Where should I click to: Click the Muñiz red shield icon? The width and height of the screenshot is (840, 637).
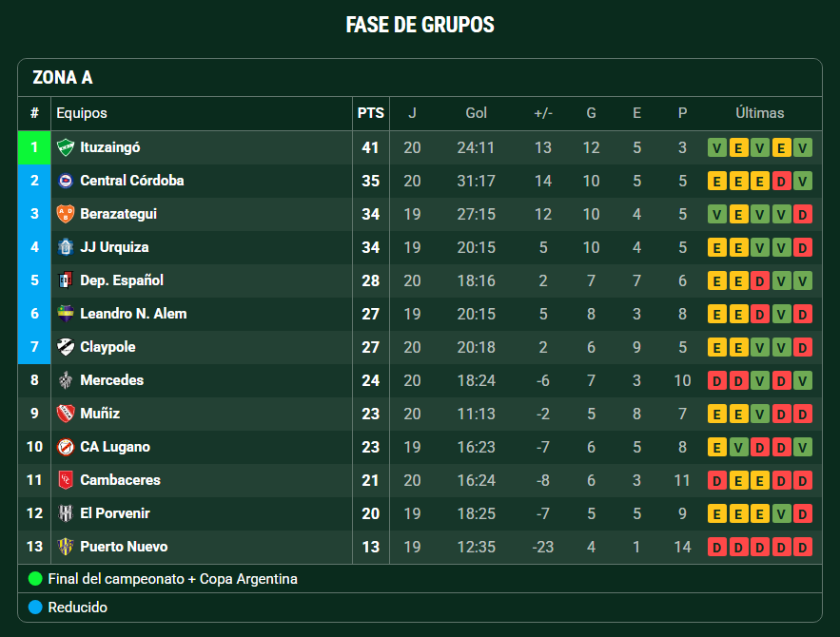[x=66, y=414]
